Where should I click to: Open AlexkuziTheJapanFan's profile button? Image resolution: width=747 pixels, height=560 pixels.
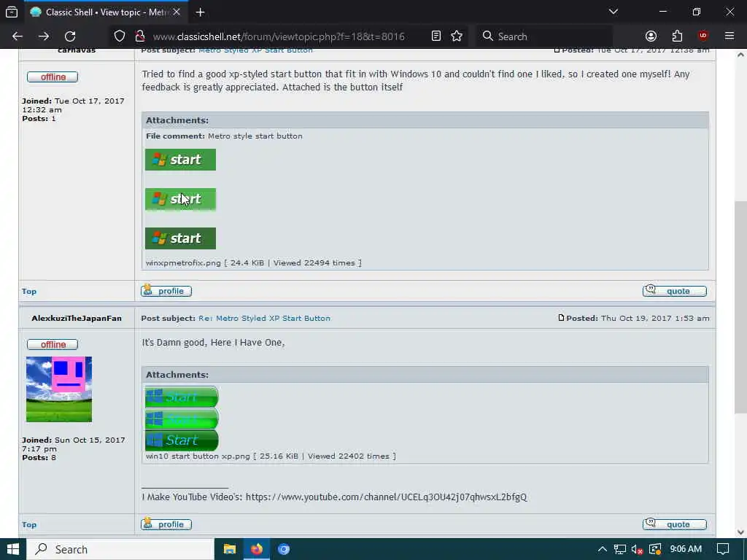click(166, 524)
